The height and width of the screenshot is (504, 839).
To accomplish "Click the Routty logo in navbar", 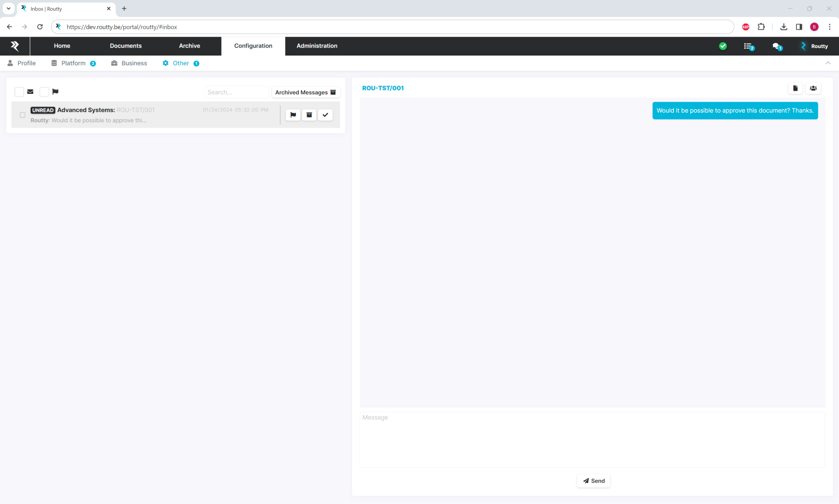I will tap(15, 46).
